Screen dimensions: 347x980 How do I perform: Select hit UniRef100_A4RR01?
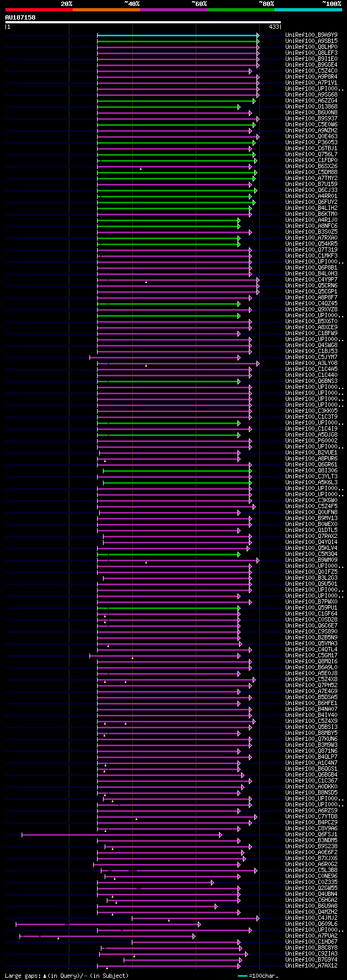coord(311,196)
